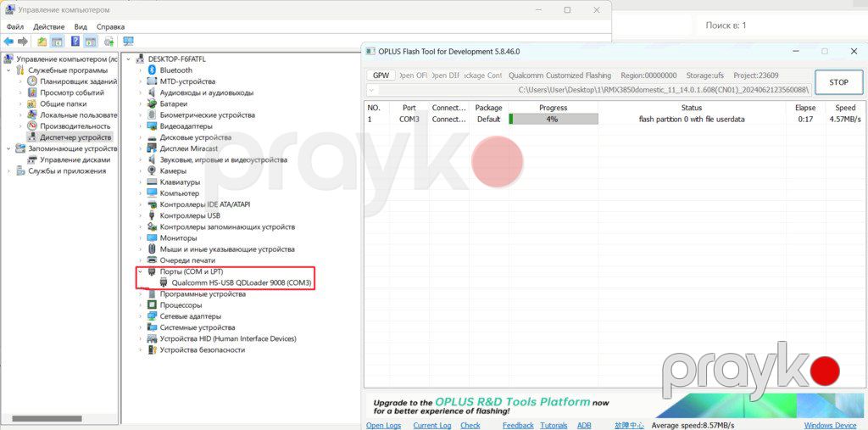This screenshot has width=868, height=430.
Task: Click the ADB link
Action: coord(584,426)
